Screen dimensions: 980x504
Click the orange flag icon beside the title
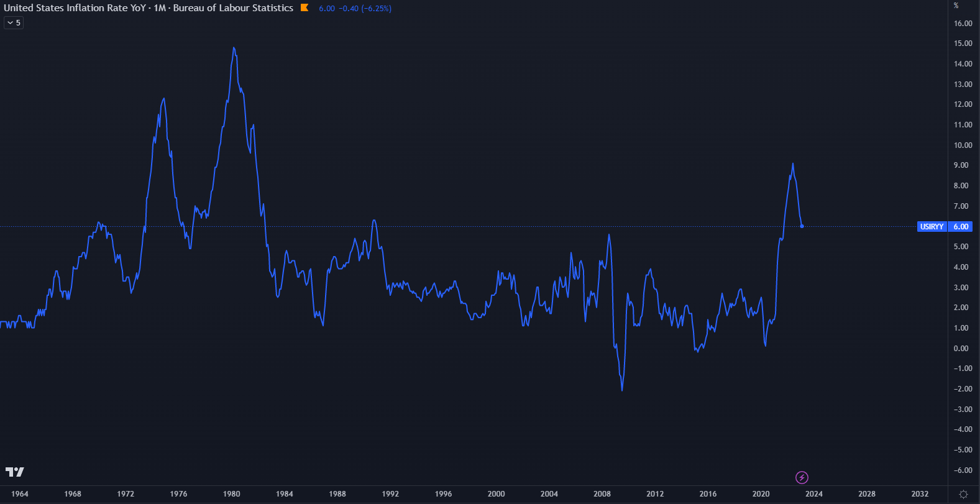(x=305, y=8)
